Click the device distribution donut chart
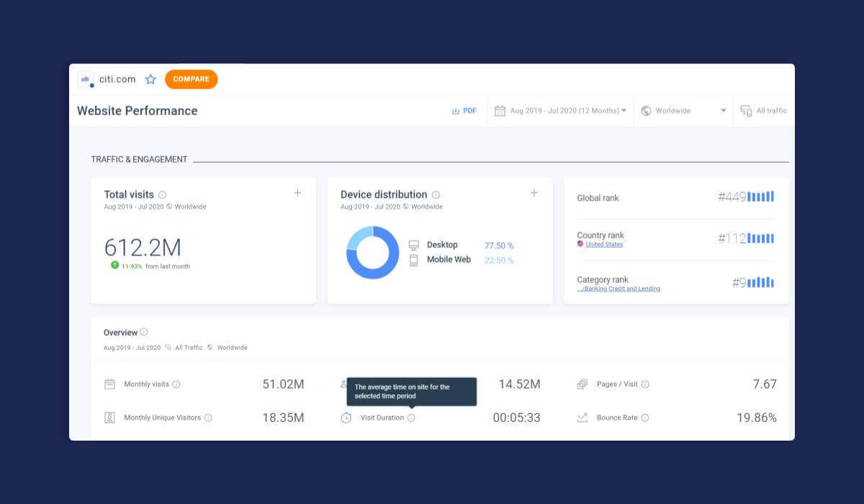Viewport: 864px width, 504px height. [x=373, y=253]
